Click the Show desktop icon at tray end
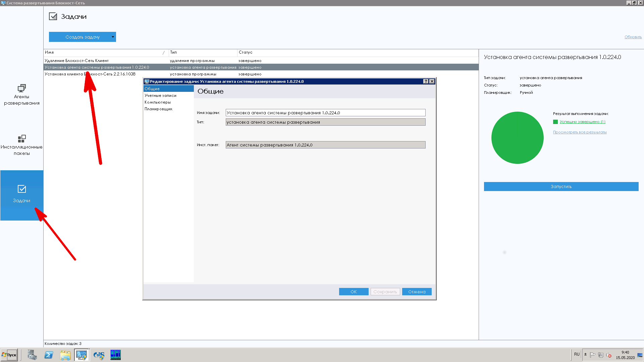The image size is (644, 362). (x=640, y=355)
